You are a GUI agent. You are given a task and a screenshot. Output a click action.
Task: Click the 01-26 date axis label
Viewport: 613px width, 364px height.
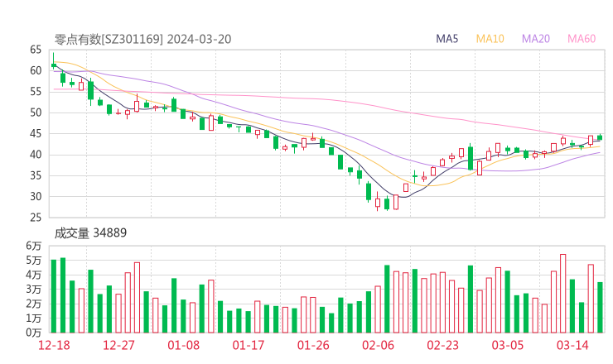(313, 345)
